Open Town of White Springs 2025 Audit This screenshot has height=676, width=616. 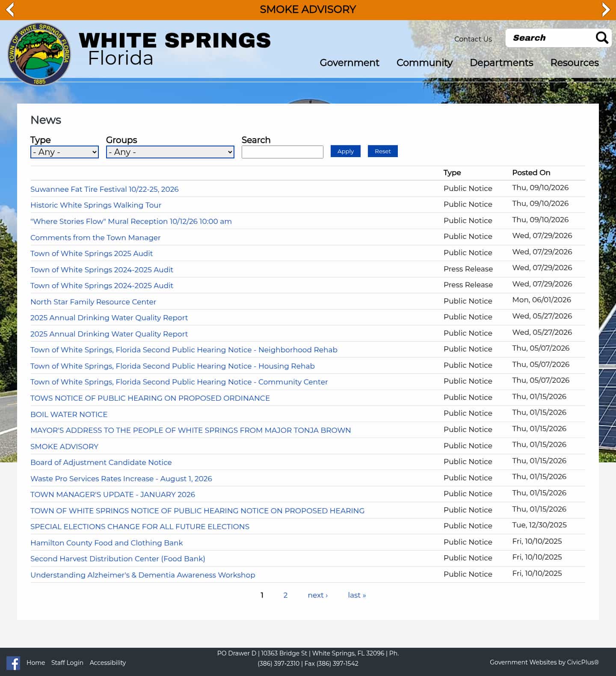92,253
